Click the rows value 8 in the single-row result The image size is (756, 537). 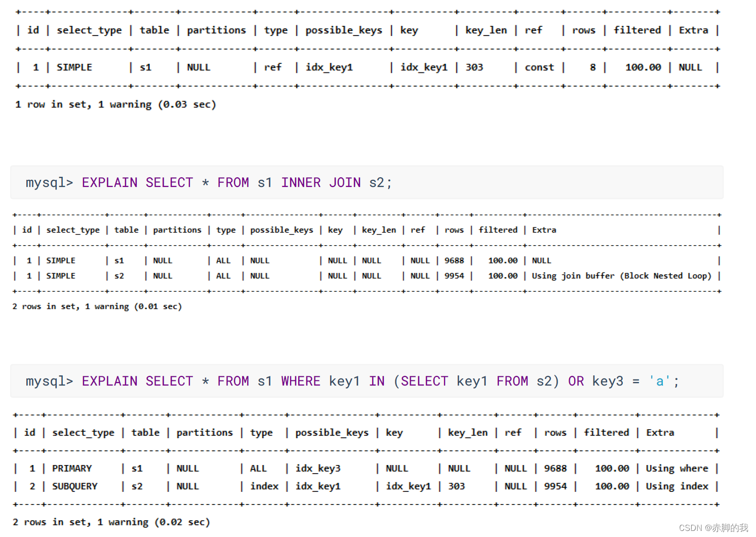coord(592,67)
